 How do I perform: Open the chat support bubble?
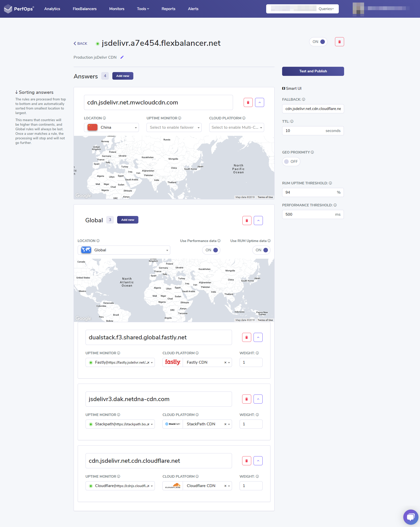(x=411, y=517)
